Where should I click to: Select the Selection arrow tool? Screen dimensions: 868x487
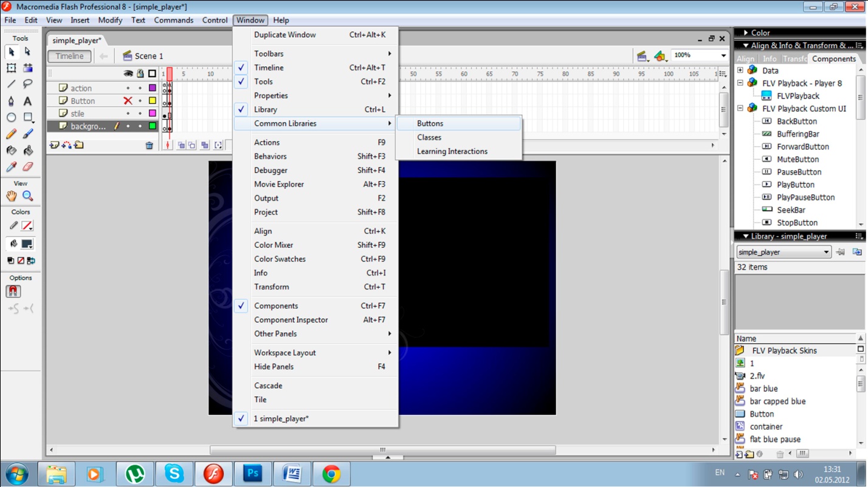point(12,52)
